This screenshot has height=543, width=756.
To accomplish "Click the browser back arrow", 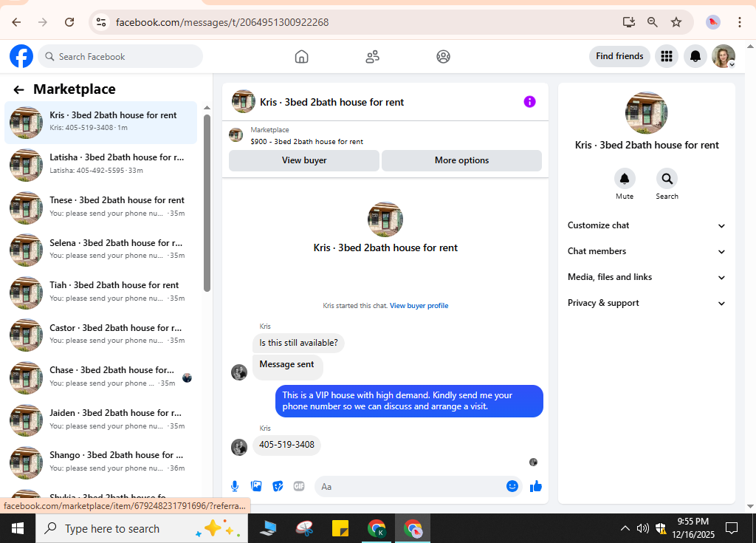I will coord(16,22).
